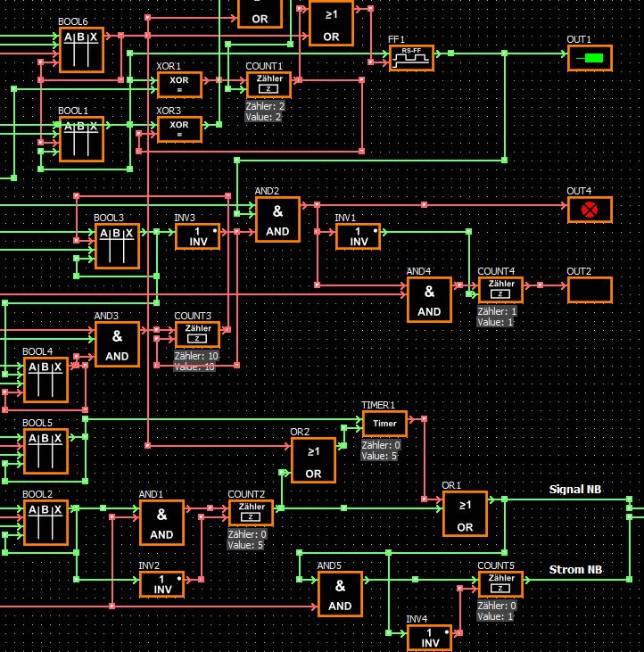Click the Signal NB label
This screenshot has width=644, height=652.
[574, 490]
